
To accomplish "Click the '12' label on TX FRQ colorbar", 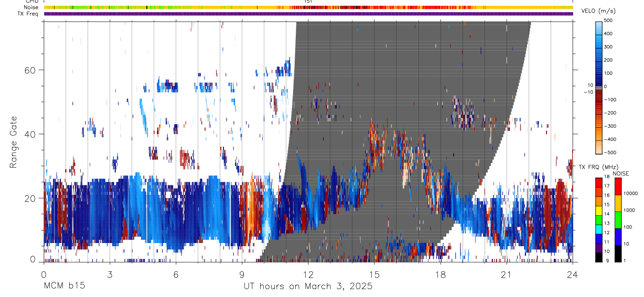I will (x=608, y=233).
